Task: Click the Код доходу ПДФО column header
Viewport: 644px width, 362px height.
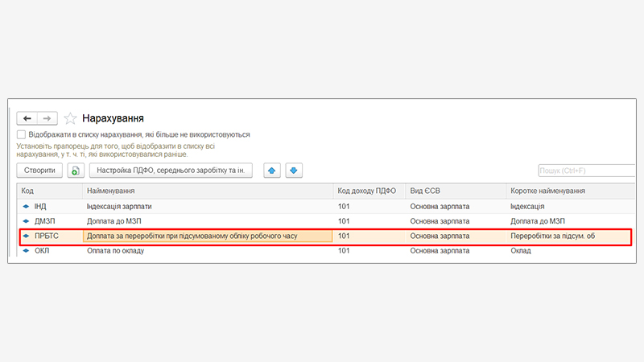Action: pyautogui.click(x=369, y=191)
